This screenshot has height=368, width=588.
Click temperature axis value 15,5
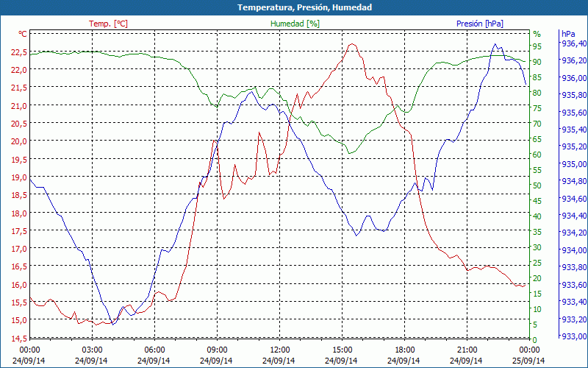coord(19,302)
